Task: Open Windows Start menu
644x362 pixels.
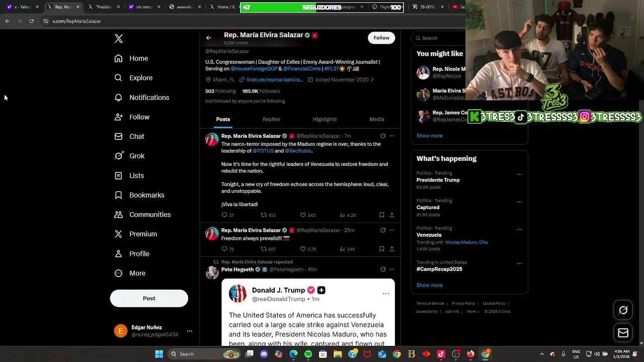Action: 159,354
